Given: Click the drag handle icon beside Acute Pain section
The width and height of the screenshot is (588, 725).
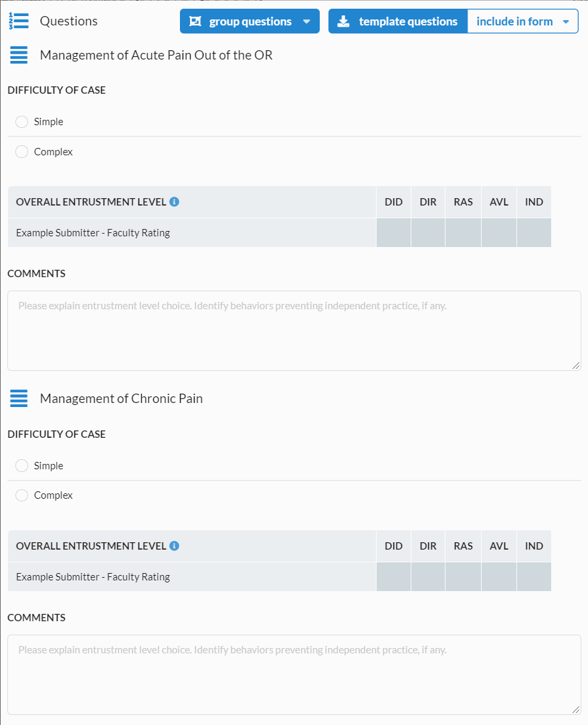Looking at the screenshot, I should 19,55.
